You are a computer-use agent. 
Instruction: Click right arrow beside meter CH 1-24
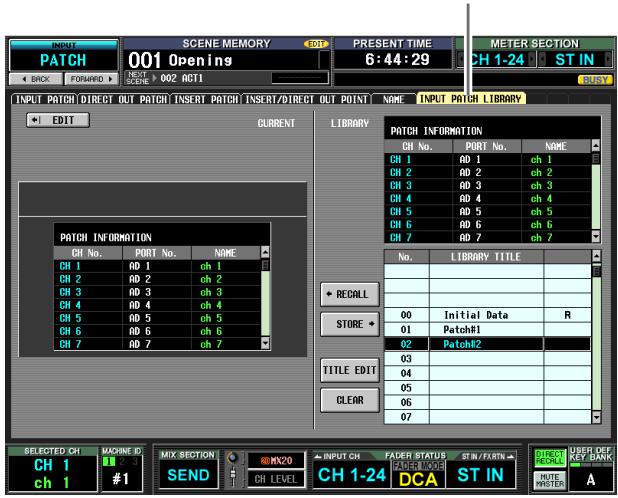[x=532, y=60]
